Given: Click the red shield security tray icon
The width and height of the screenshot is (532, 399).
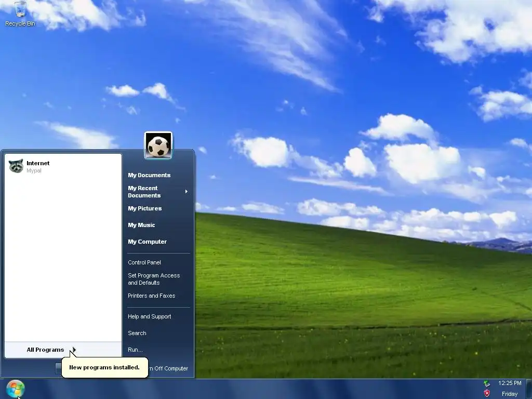Looking at the screenshot, I should click(x=487, y=394).
